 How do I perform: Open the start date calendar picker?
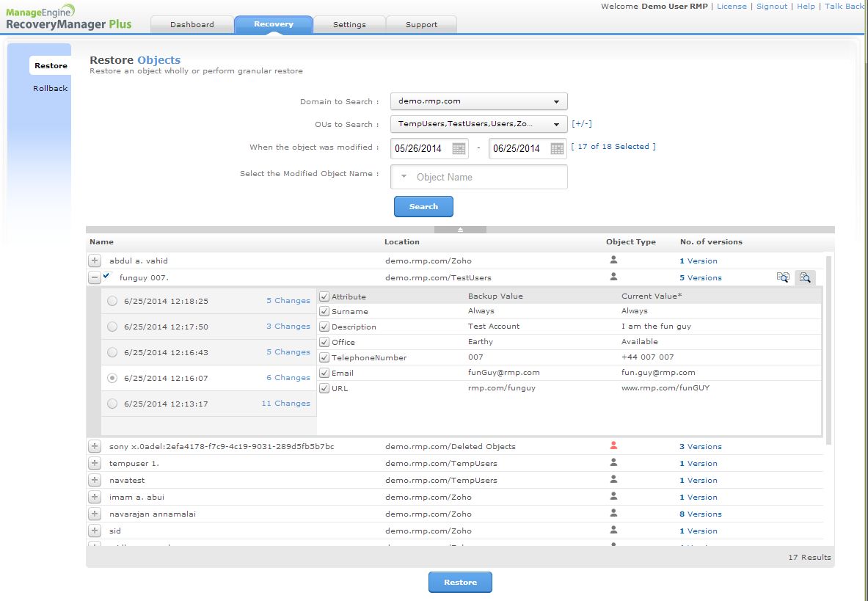click(x=459, y=148)
